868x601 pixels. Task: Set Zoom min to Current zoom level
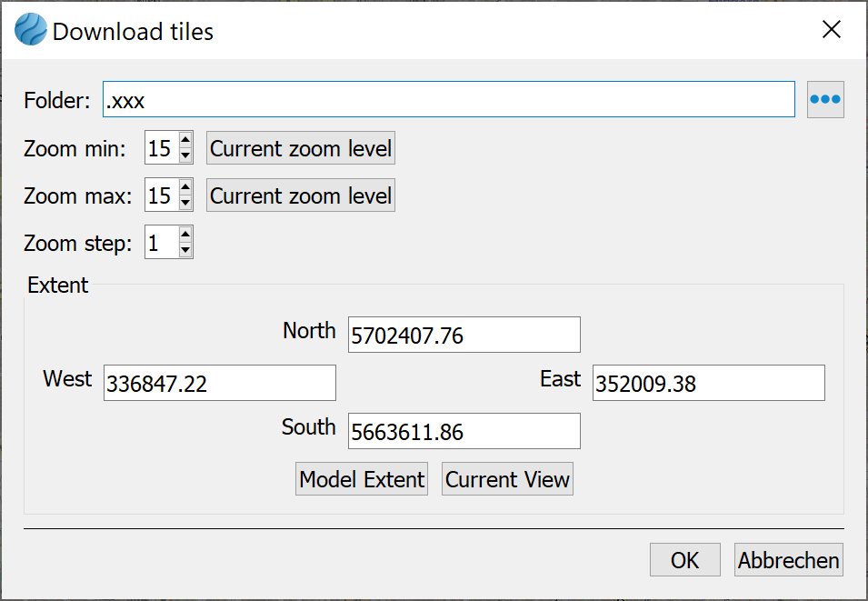(301, 148)
